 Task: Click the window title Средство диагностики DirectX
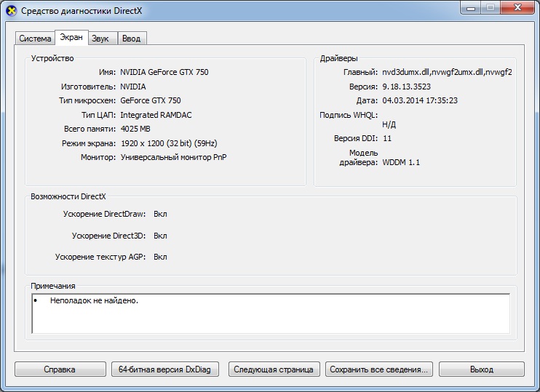click(x=82, y=11)
